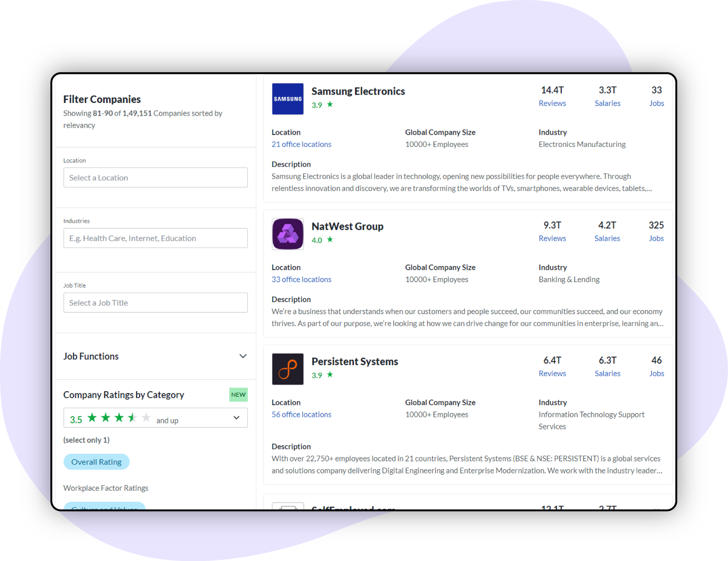Image resolution: width=728 pixels, height=561 pixels.
Task: Select the Industries filter input field
Action: 155,238
